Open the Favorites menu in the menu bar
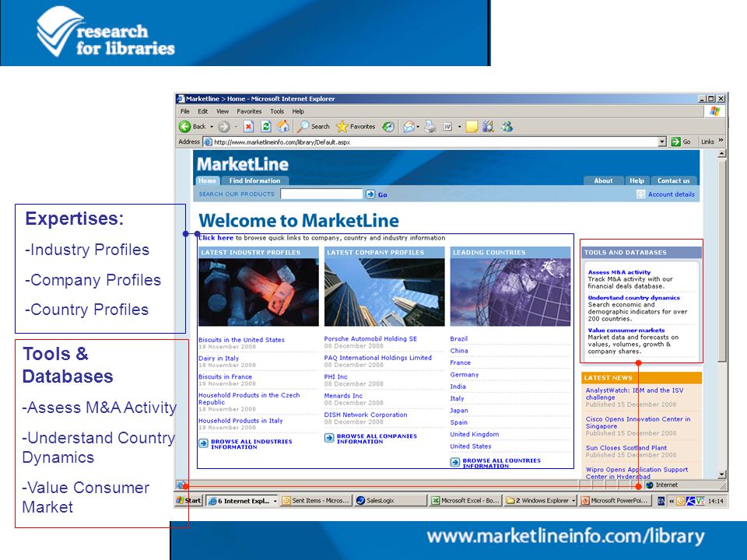This screenshot has height=560, width=747. [x=249, y=111]
